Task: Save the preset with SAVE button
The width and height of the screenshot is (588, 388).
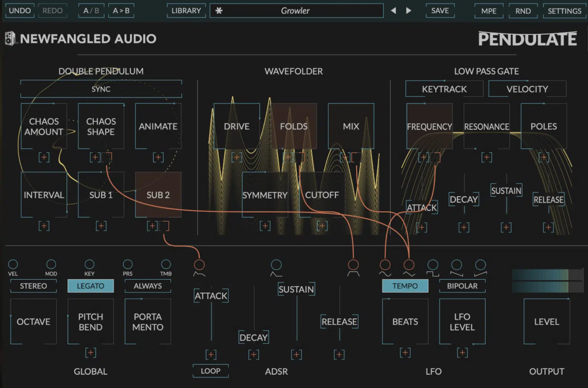Action: (x=440, y=11)
